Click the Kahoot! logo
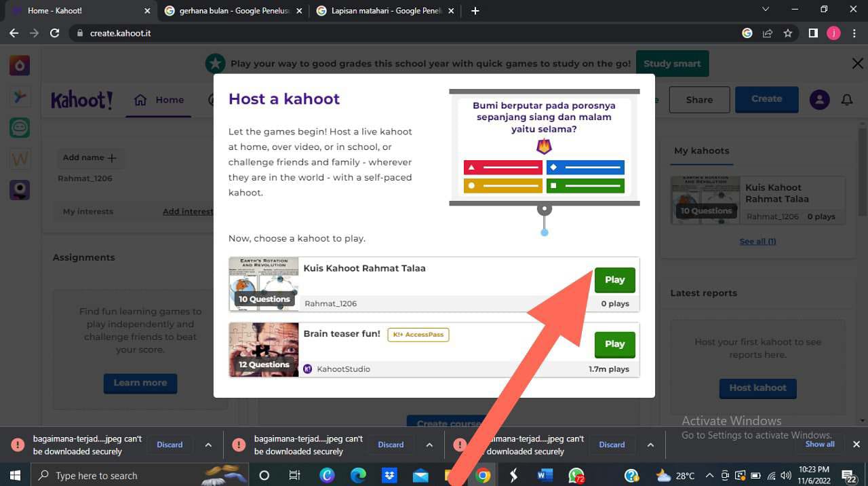Image resolution: width=868 pixels, height=486 pixels. click(82, 100)
